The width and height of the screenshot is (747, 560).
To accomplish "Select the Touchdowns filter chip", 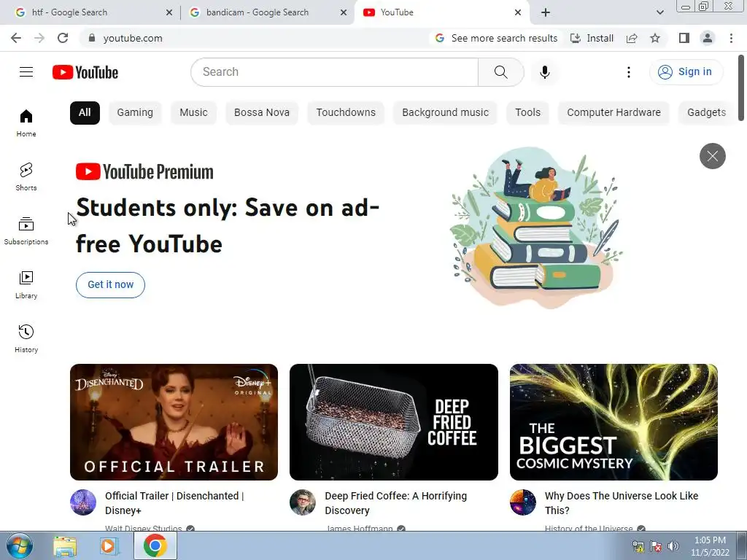I will point(346,113).
